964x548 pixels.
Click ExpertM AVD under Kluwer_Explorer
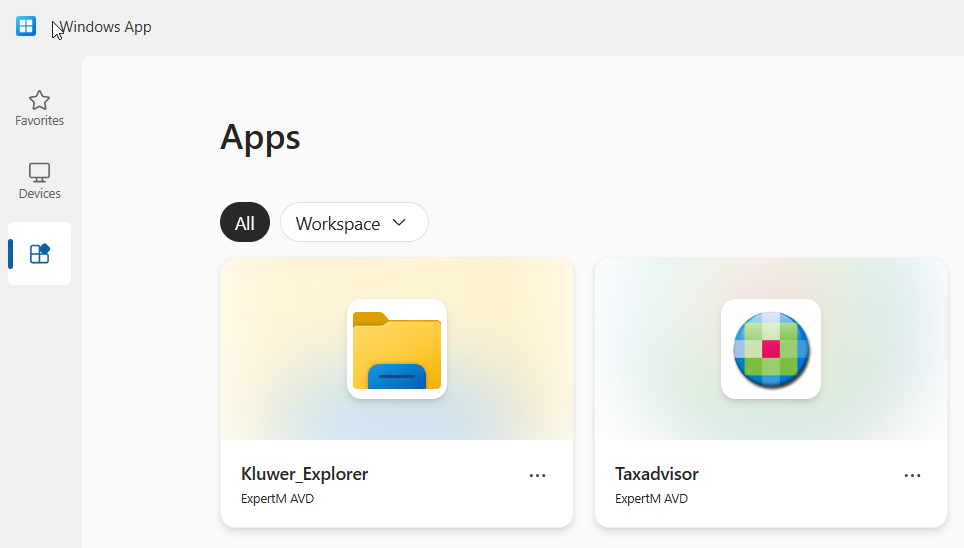pyautogui.click(x=277, y=499)
